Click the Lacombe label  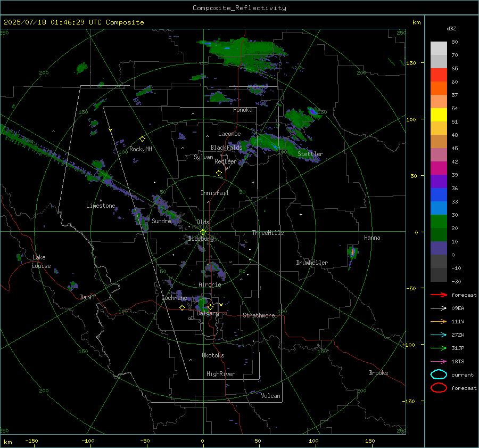click(229, 134)
